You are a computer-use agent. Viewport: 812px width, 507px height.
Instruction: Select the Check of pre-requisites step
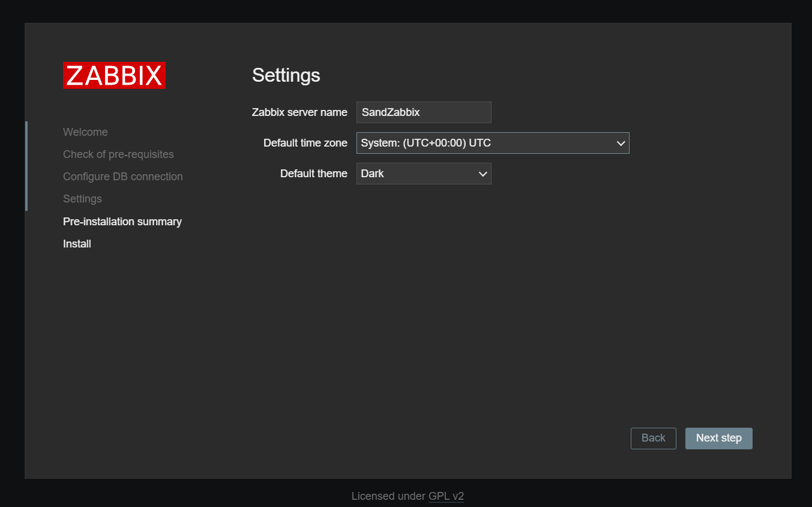(x=118, y=154)
